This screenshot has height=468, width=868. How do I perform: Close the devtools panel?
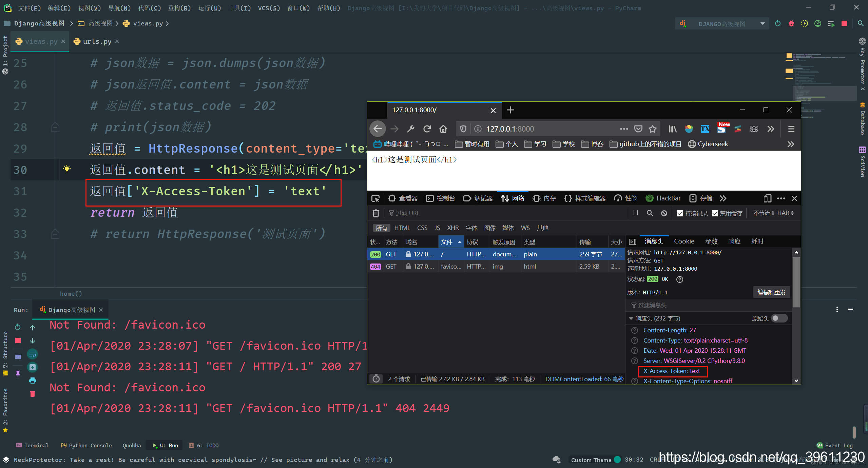794,198
